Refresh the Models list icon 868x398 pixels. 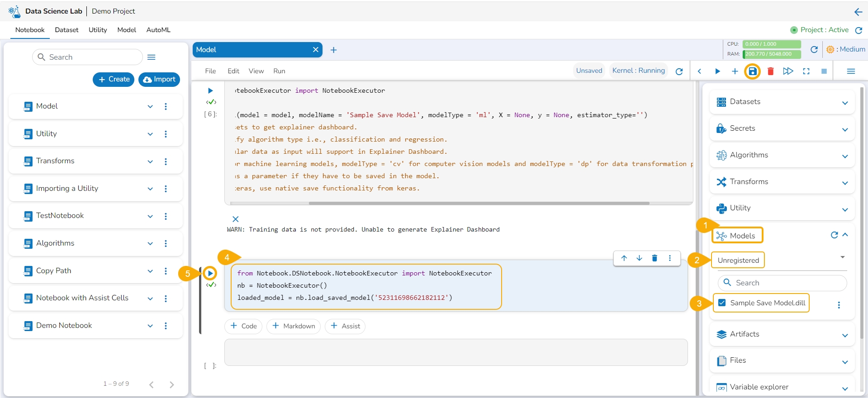tap(834, 235)
